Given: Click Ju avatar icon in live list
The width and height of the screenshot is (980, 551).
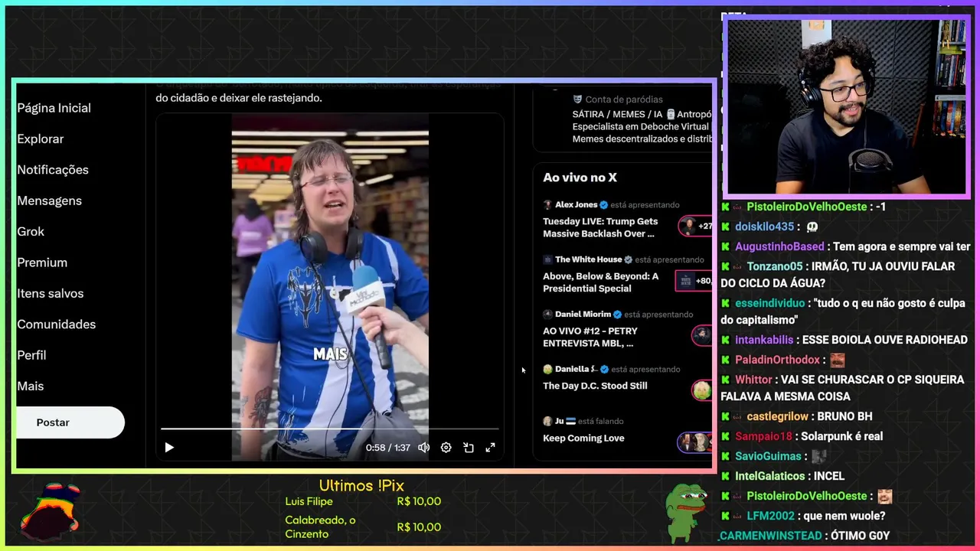Looking at the screenshot, I should [547, 421].
